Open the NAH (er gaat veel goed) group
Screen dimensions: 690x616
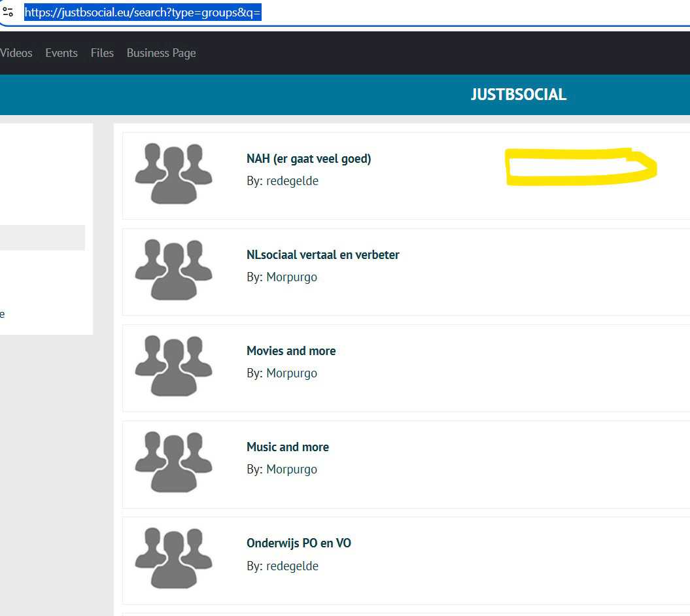[x=309, y=158]
